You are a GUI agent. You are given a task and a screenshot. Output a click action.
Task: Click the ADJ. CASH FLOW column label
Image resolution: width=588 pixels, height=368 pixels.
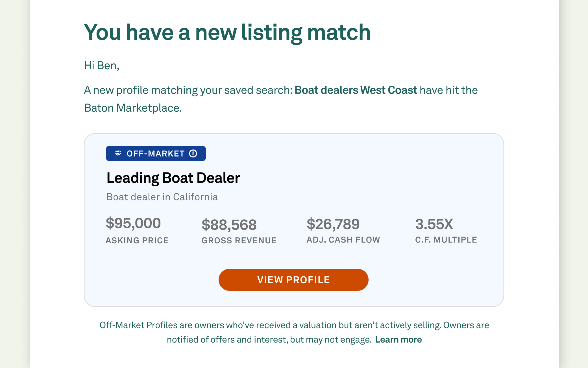[343, 240]
